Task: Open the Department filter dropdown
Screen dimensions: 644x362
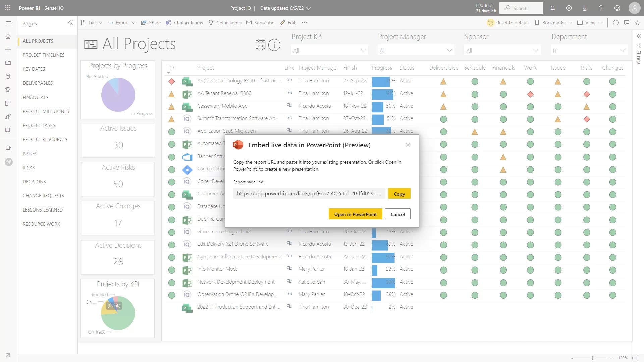Action: pyautogui.click(x=623, y=50)
